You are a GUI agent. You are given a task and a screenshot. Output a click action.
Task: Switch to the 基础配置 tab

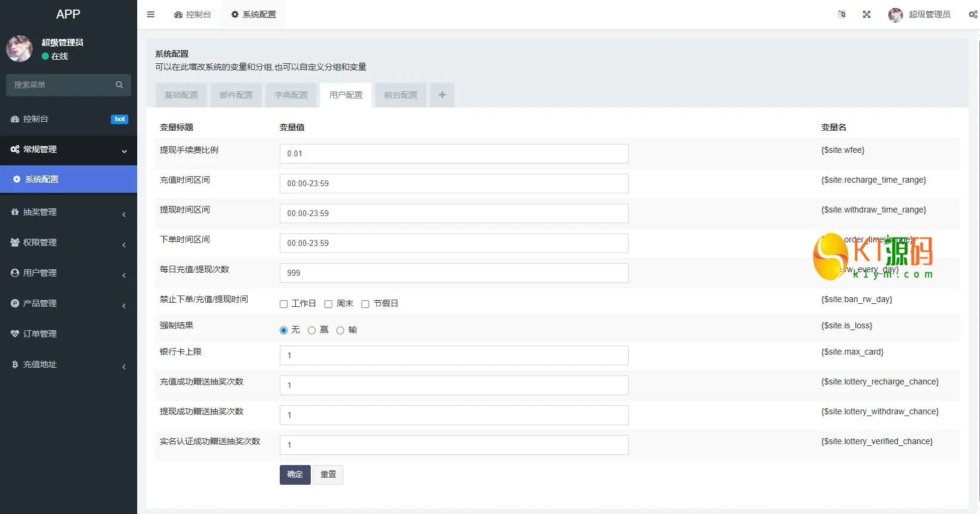(x=181, y=95)
